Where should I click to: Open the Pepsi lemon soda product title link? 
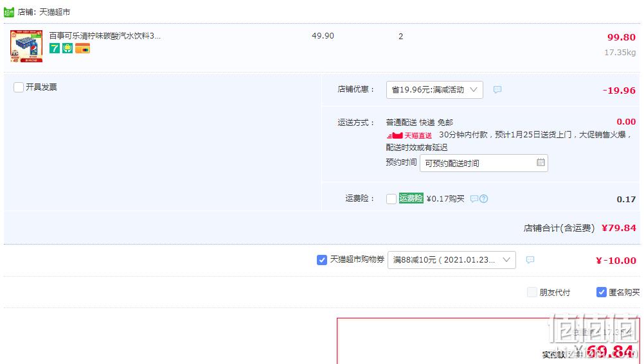point(105,36)
